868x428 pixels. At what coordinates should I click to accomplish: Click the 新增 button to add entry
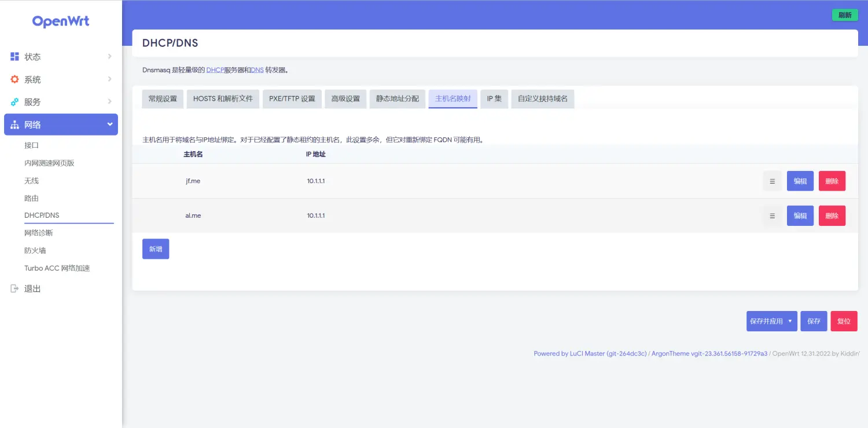tap(155, 248)
